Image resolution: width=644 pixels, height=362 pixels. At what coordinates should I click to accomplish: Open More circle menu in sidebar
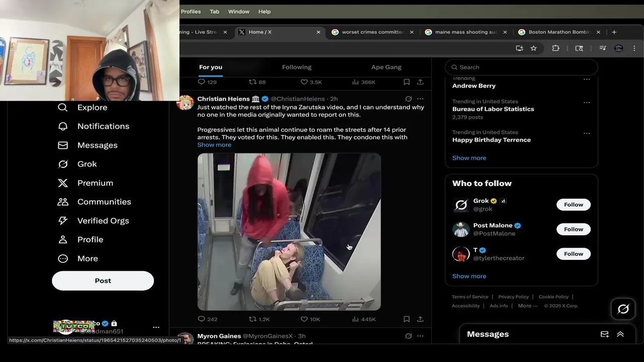pyautogui.click(x=77, y=258)
